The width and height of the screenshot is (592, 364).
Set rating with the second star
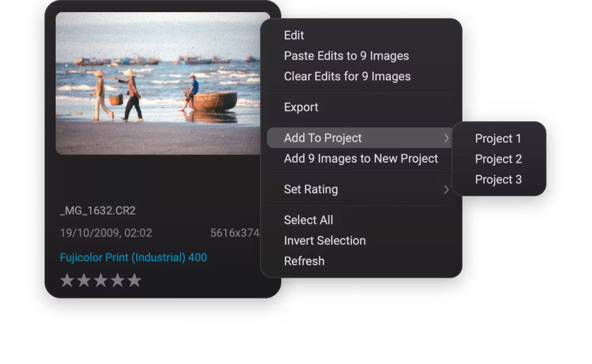(83, 281)
